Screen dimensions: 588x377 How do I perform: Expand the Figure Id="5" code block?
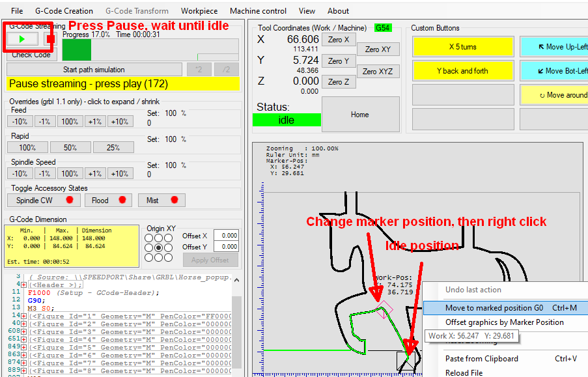(x=23, y=347)
